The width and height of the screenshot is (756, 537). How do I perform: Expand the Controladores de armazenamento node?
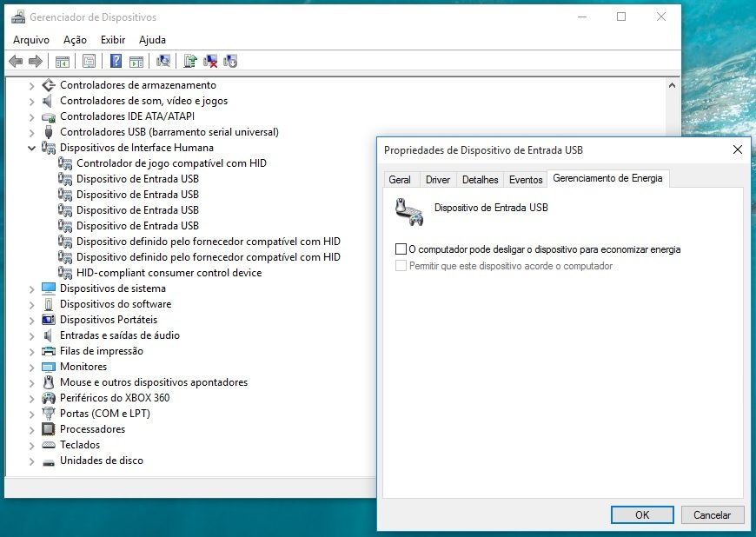coord(32,86)
